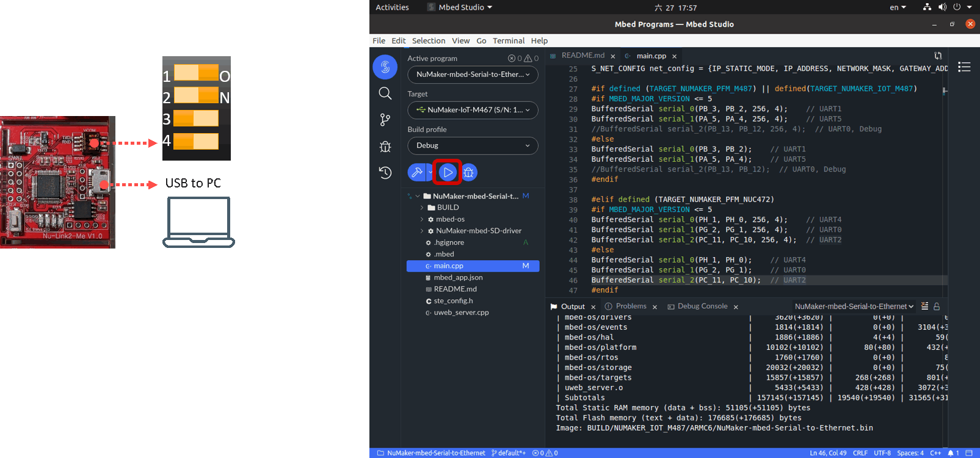Open the Target board dropdown
The width and height of the screenshot is (980, 458).
click(473, 110)
